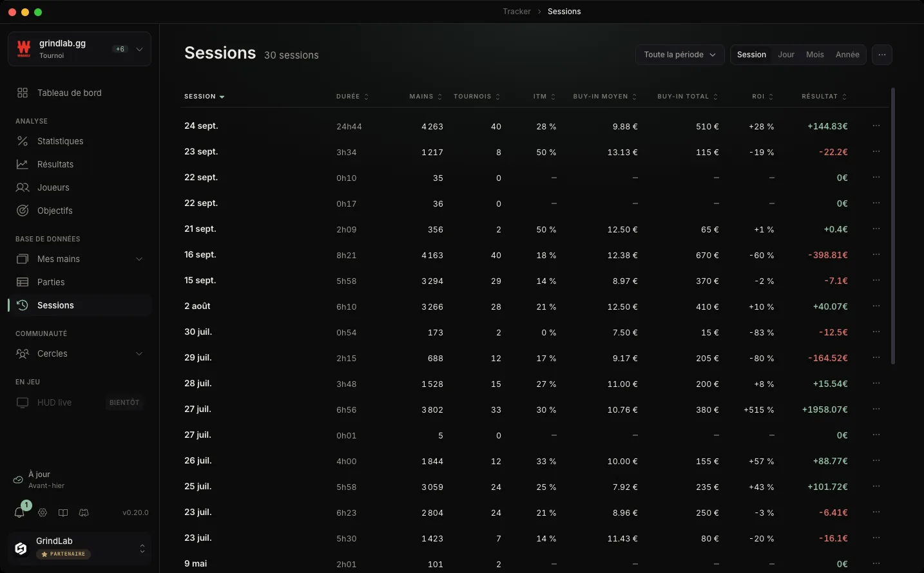Click the HUD live sidebar item

80,402
